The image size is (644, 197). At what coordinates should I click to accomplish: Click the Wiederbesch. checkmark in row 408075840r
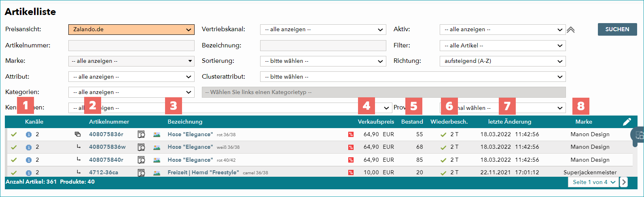443,160
